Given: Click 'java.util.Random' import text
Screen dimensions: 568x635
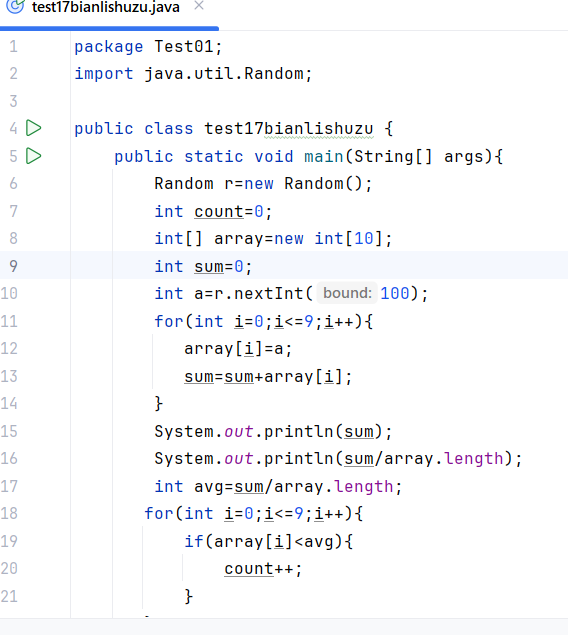Looking at the screenshot, I should click(x=223, y=74).
